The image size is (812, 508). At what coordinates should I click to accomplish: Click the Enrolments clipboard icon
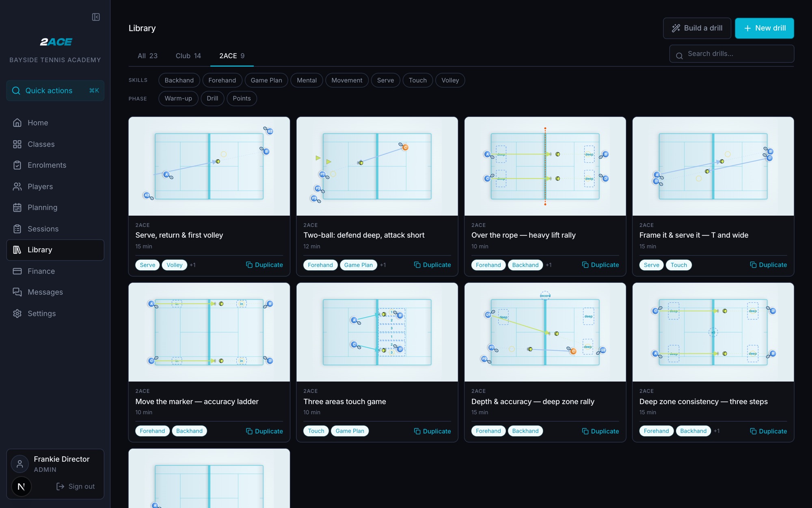click(17, 165)
